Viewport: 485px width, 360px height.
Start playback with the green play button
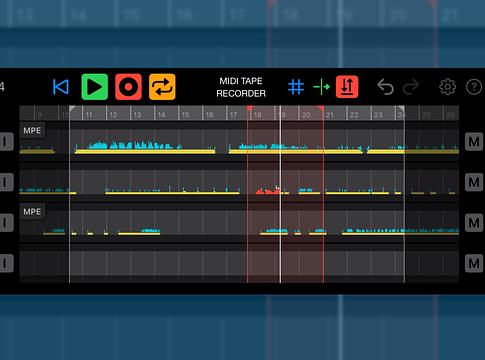95,87
